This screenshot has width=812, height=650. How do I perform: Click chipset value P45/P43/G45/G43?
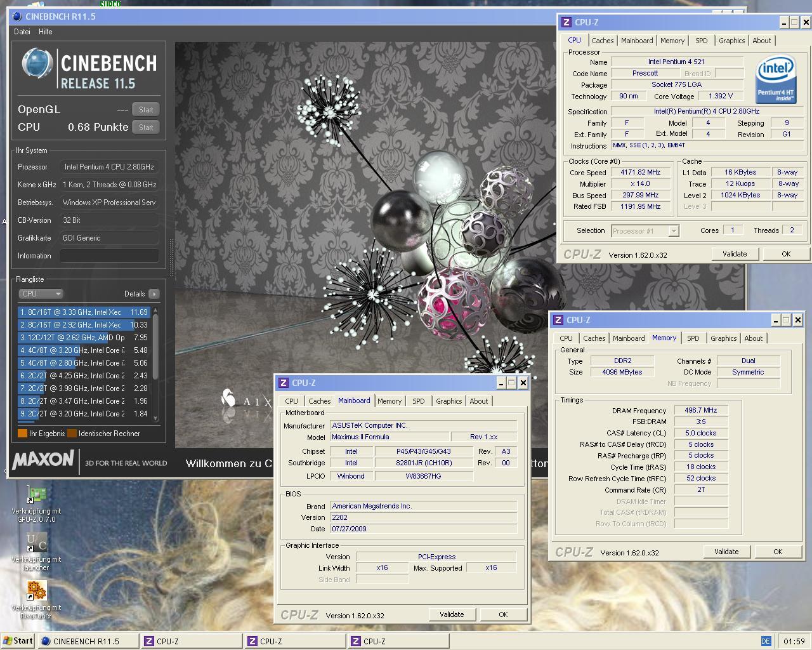click(x=423, y=452)
